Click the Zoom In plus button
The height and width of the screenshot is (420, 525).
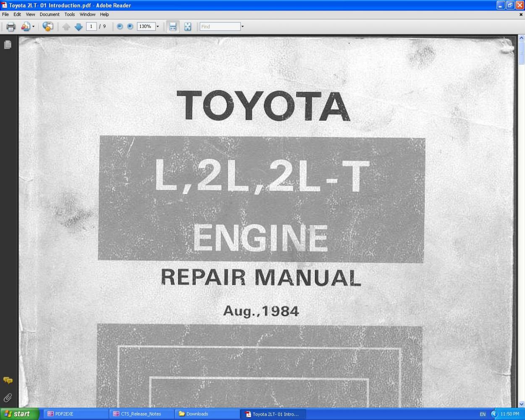(x=130, y=26)
